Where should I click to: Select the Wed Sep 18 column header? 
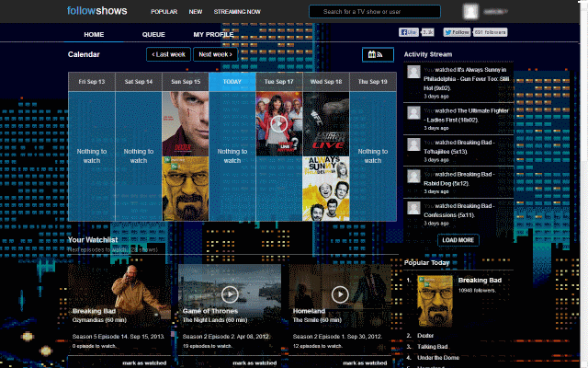[326, 82]
